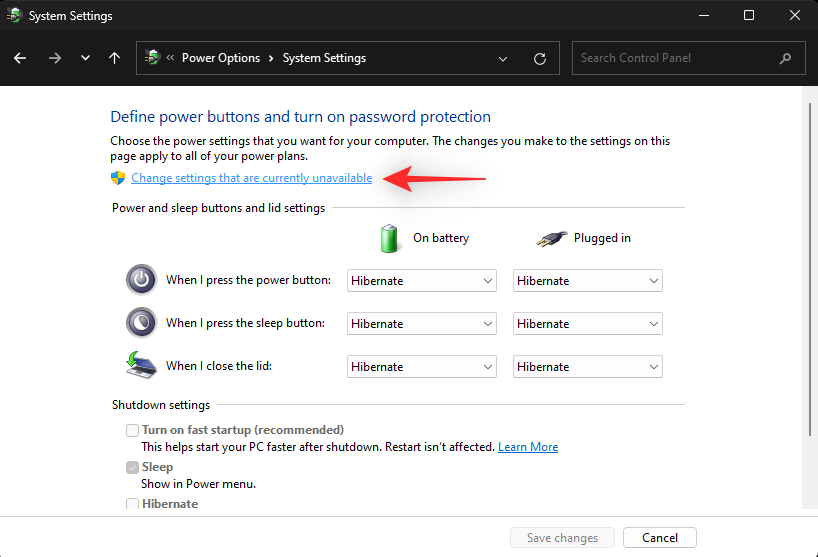This screenshot has width=818, height=557.
Task: Open address bar history dropdown
Action: click(x=503, y=58)
